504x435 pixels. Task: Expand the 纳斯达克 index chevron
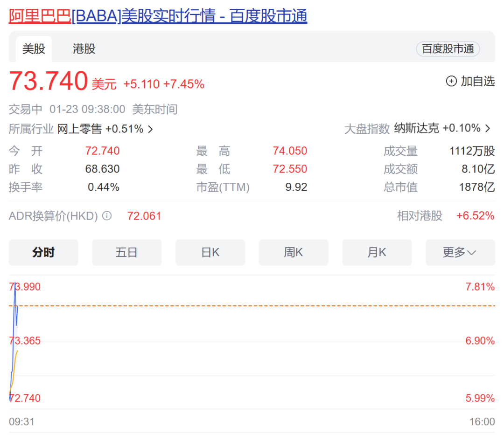(x=488, y=128)
